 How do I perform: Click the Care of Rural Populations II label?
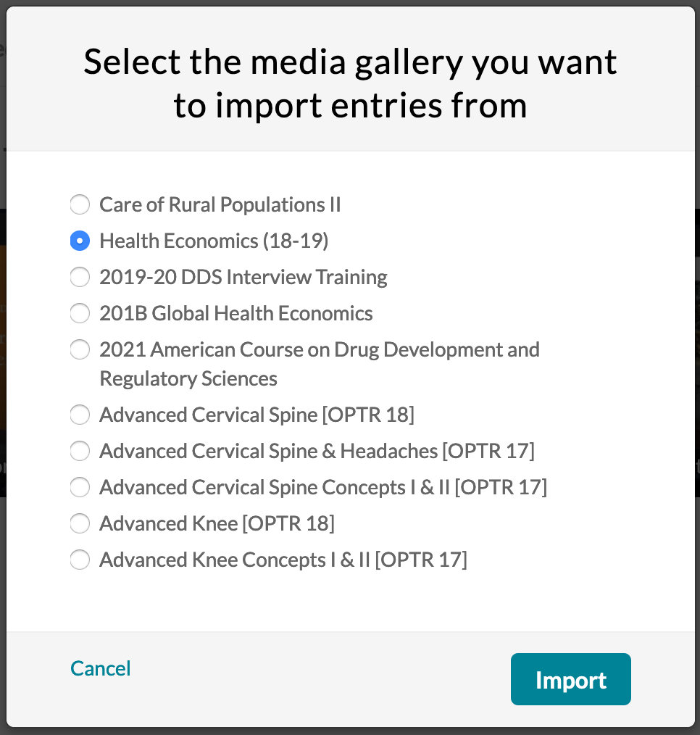[220, 204]
